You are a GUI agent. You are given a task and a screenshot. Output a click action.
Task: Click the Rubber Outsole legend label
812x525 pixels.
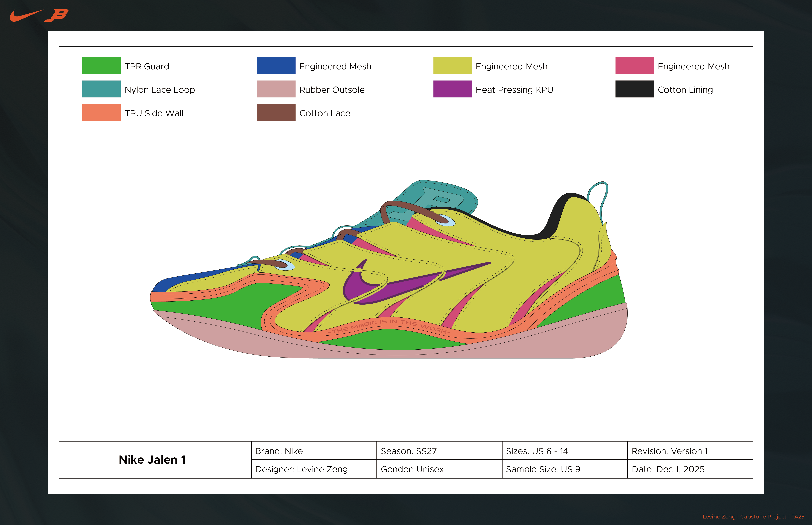click(x=332, y=90)
